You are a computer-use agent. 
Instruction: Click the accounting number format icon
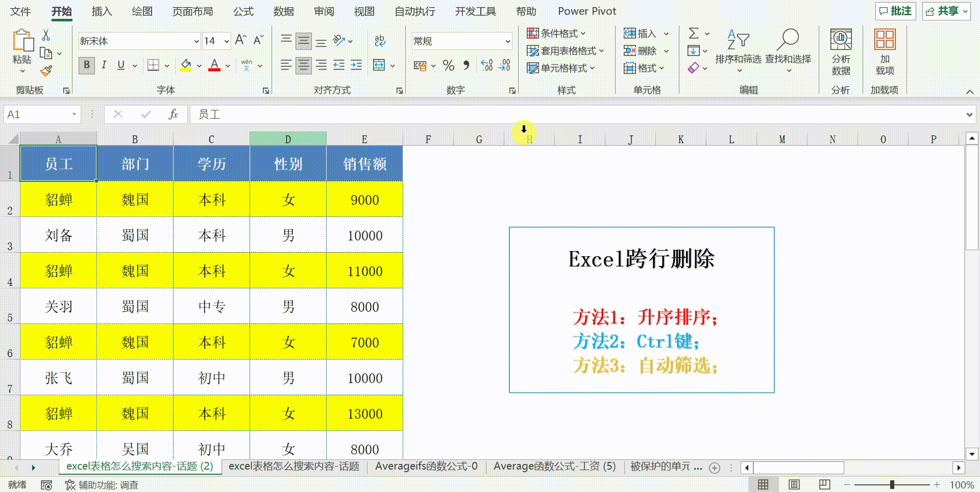tap(420, 65)
